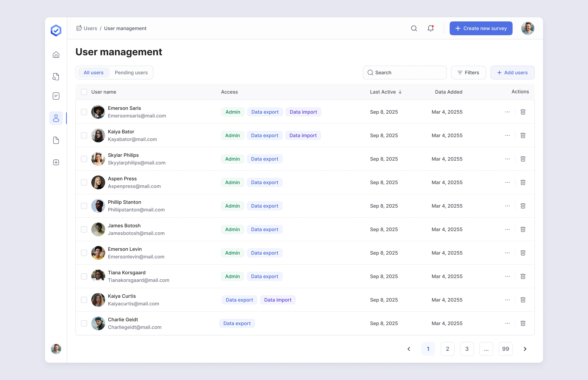588x380 pixels.
Task: Open the Filters panel
Action: [468, 72]
